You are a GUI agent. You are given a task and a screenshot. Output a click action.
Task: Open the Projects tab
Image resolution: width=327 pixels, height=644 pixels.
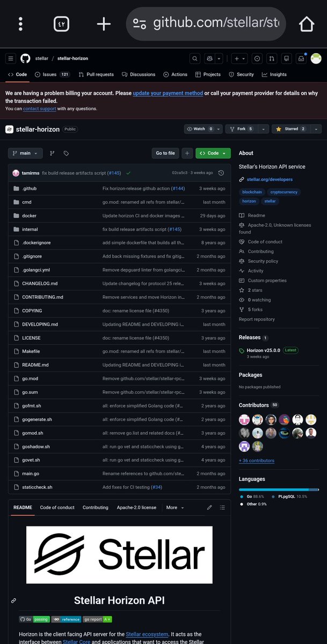208,75
